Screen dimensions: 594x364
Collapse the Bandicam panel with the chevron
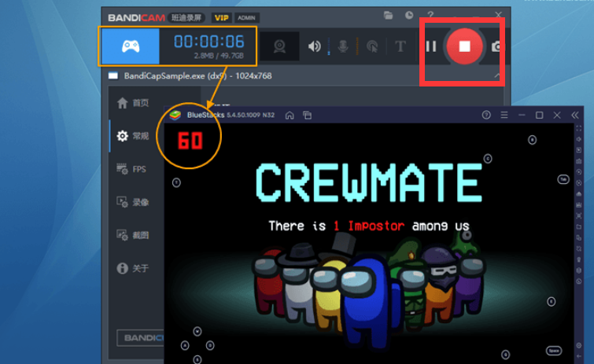click(x=496, y=75)
